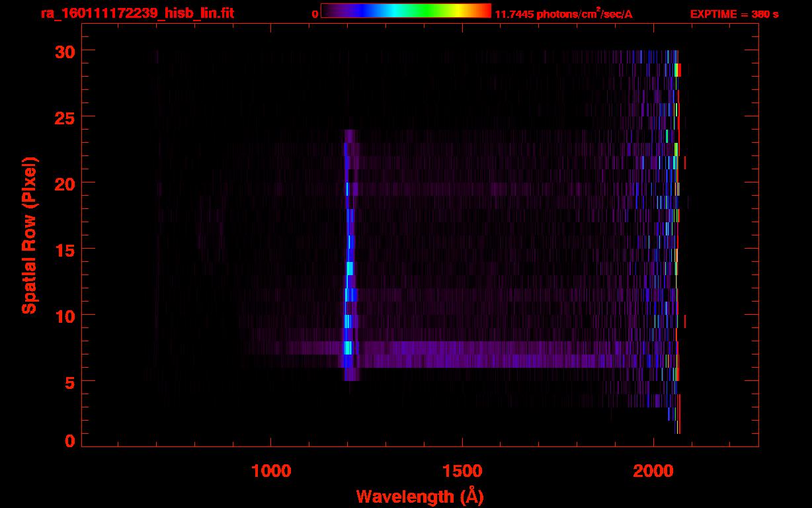Image resolution: width=812 pixels, height=508 pixels.
Task: Click the bright cyan emission spot at row 7
Action: (x=348, y=348)
